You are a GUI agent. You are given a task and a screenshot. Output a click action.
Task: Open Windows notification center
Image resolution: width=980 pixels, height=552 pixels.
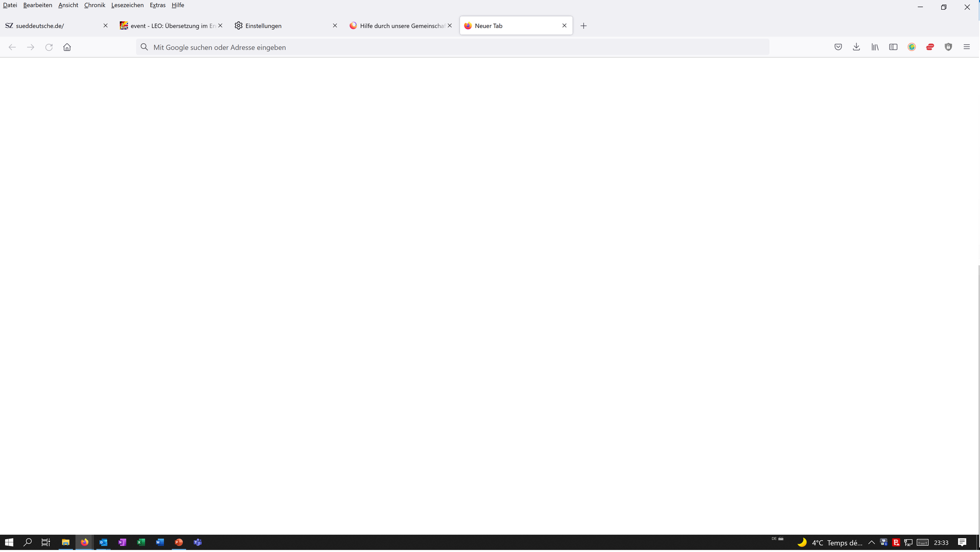(962, 542)
